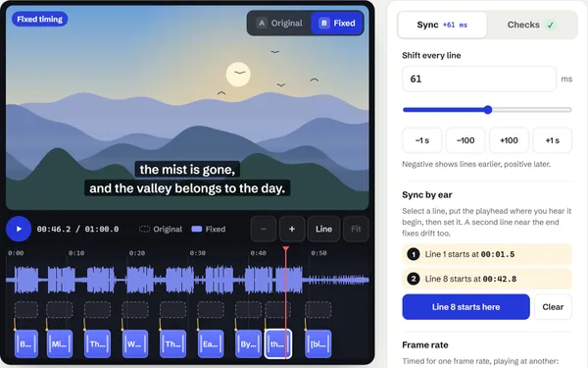Click the 00:46.2 / 01:00.0 time readout
Screen dimensions: 588x368
(x=77, y=229)
